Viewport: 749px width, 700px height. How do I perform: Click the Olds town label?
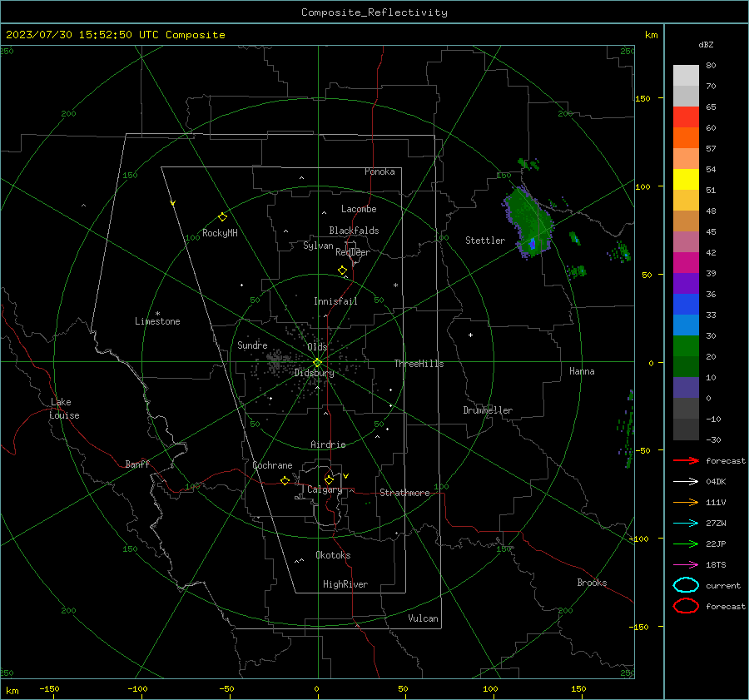(317, 346)
